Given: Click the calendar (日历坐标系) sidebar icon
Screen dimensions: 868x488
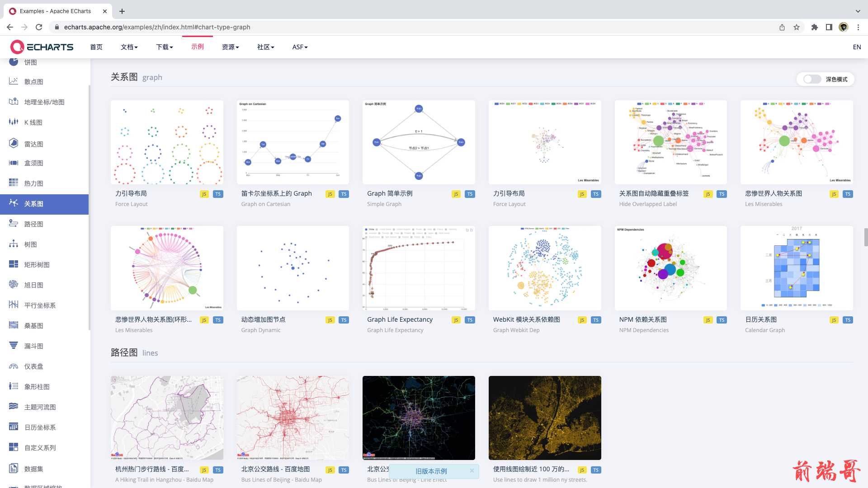Looking at the screenshot, I should click(14, 427).
